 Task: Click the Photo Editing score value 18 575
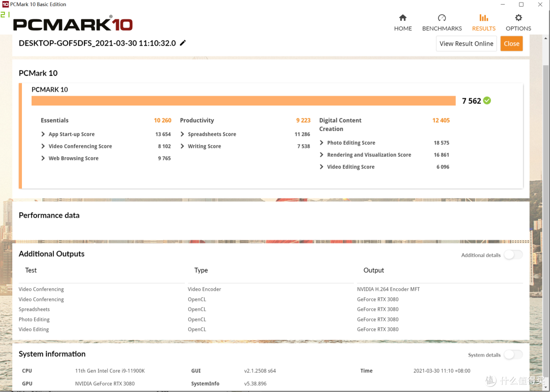click(442, 143)
